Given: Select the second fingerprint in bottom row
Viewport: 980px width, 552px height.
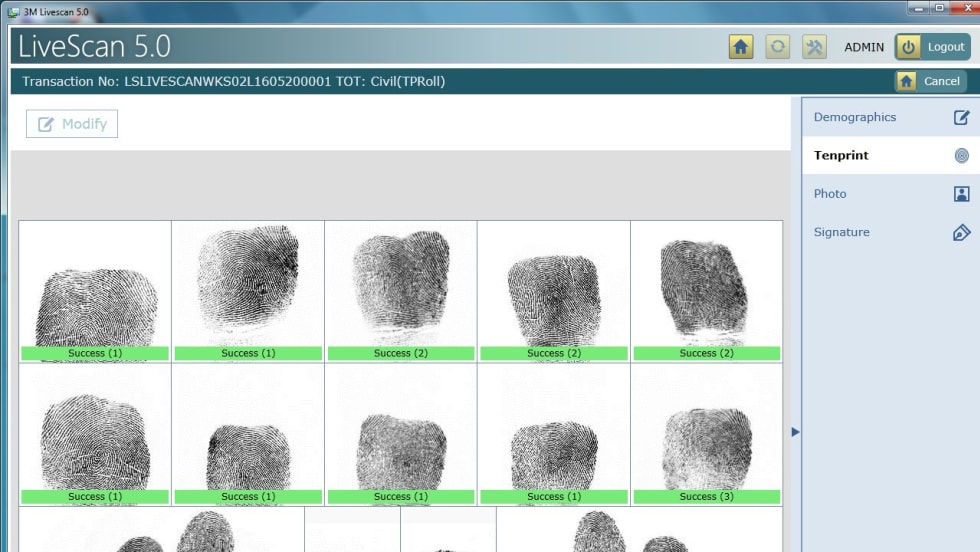Looking at the screenshot, I should click(x=248, y=434).
